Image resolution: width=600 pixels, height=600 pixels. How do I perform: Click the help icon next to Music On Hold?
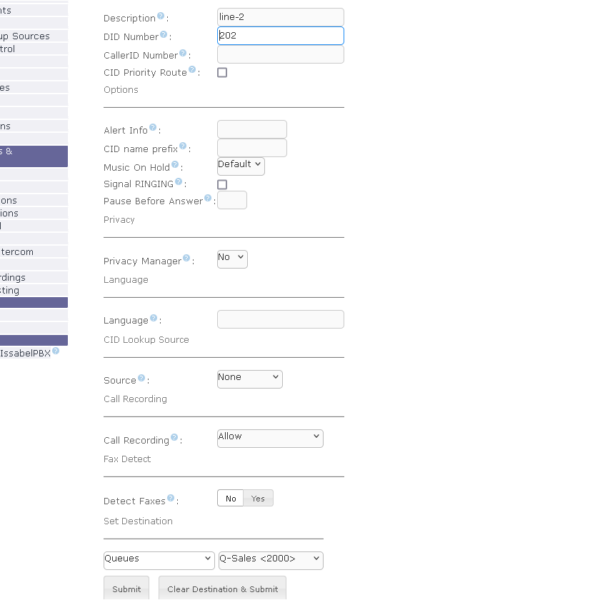click(x=176, y=165)
